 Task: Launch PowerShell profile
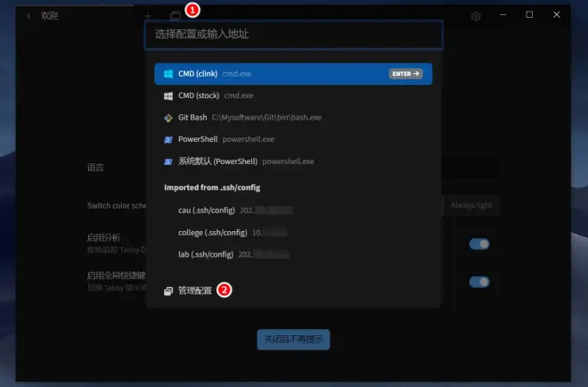(293, 139)
